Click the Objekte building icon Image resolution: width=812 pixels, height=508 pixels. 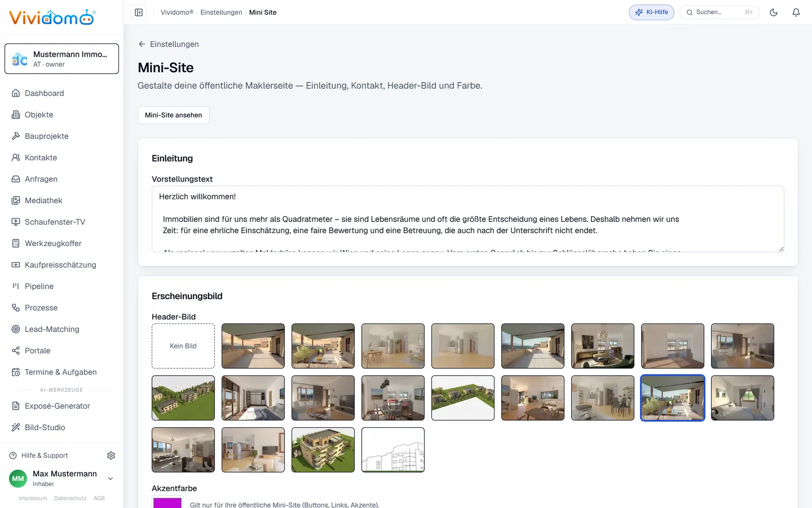click(16, 115)
